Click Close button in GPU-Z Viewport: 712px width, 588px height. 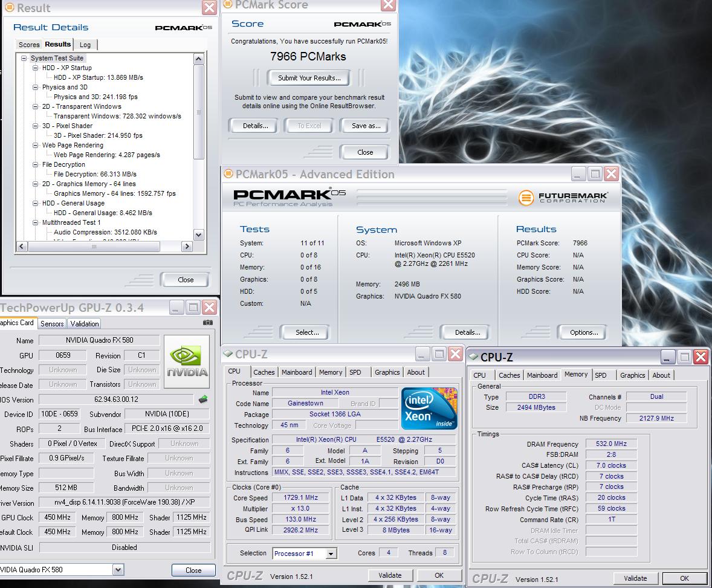point(193,570)
